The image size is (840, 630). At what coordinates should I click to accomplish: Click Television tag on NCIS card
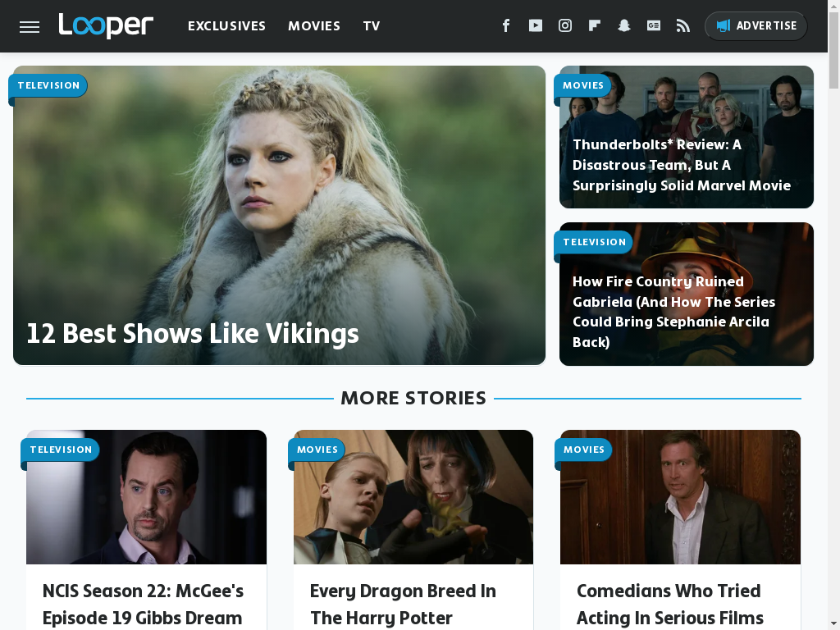(61, 450)
